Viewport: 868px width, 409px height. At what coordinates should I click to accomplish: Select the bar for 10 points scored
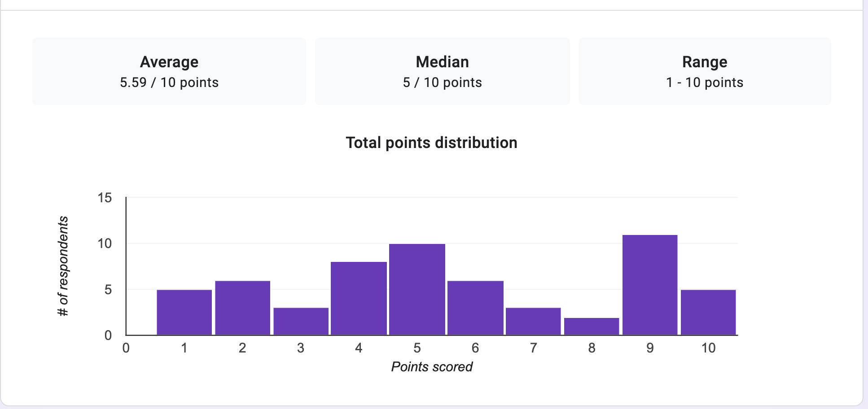coord(708,312)
